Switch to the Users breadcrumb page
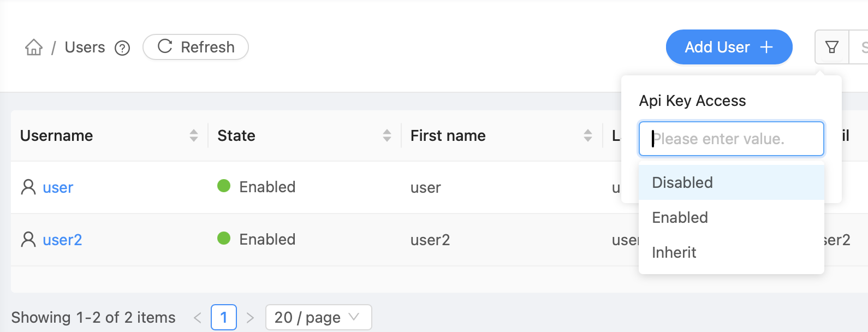 click(85, 48)
